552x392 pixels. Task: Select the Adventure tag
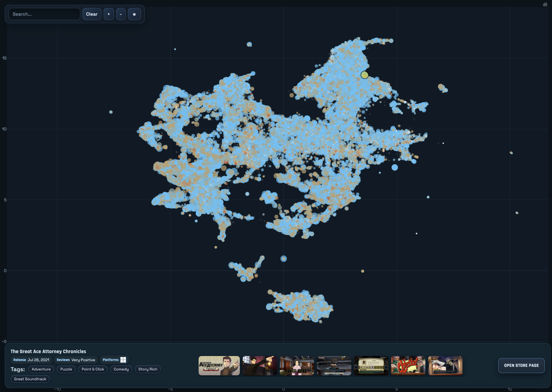41,369
